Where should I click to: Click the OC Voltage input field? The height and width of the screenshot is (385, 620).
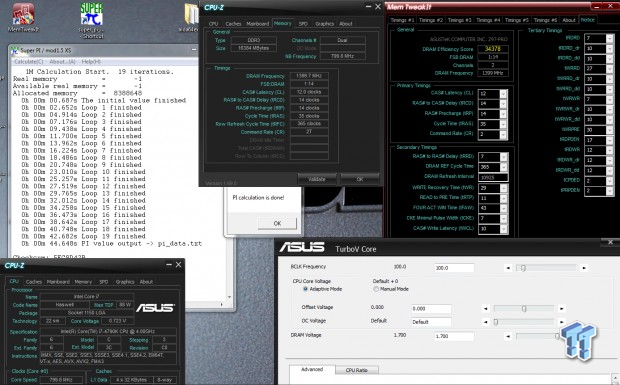(431, 322)
